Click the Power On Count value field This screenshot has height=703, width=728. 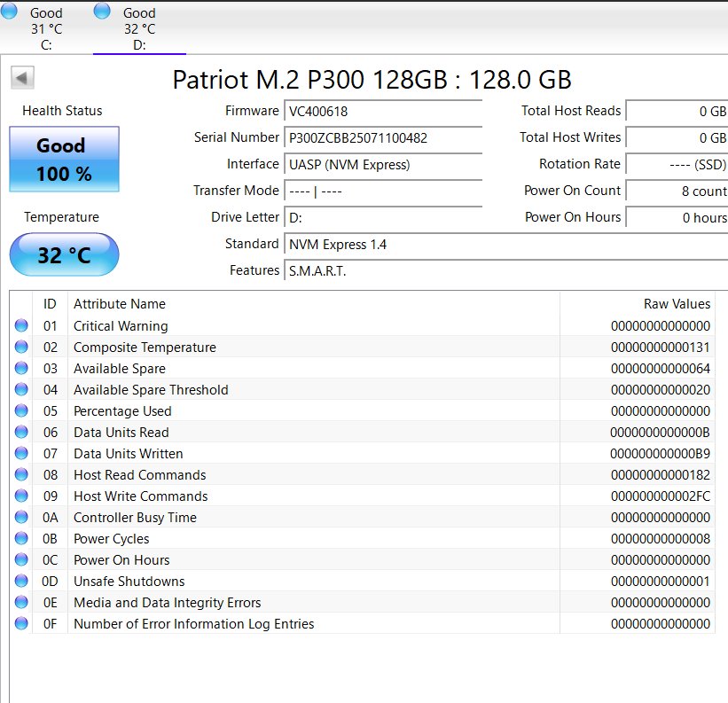click(x=677, y=191)
